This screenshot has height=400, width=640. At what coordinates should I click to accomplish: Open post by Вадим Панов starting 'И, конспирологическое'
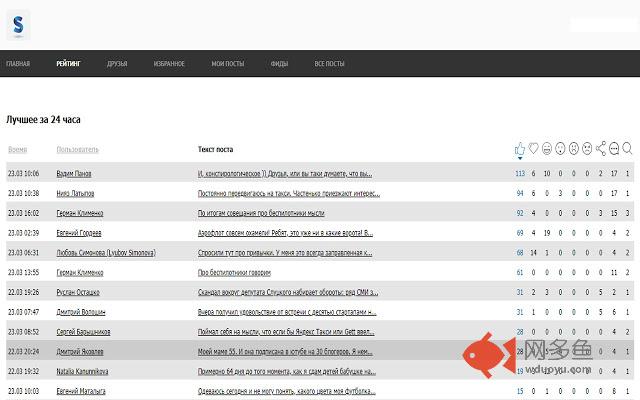pos(285,173)
